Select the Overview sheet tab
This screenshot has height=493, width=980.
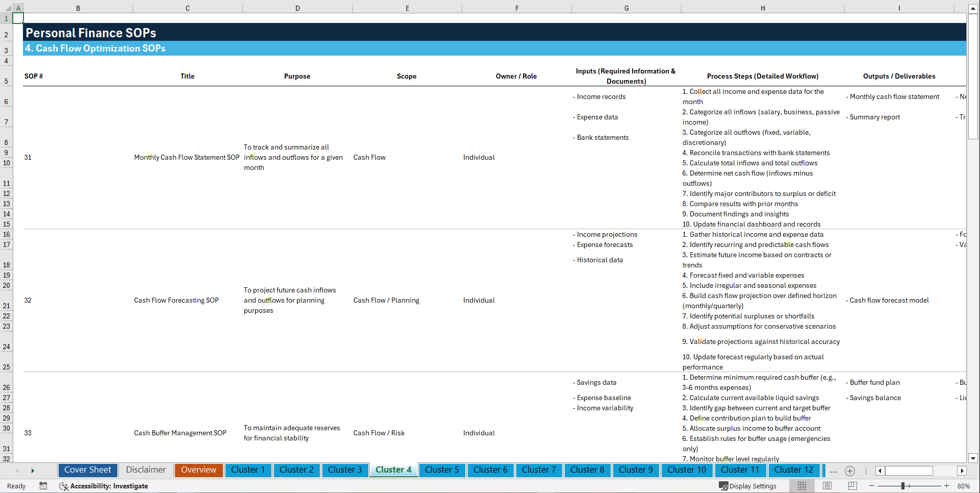[x=198, y=470]
